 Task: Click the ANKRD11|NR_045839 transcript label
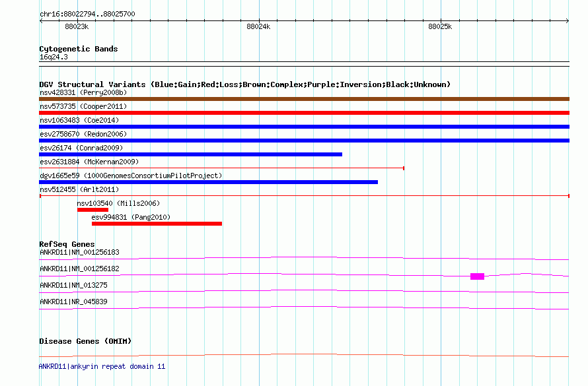[x=73, y=302]
